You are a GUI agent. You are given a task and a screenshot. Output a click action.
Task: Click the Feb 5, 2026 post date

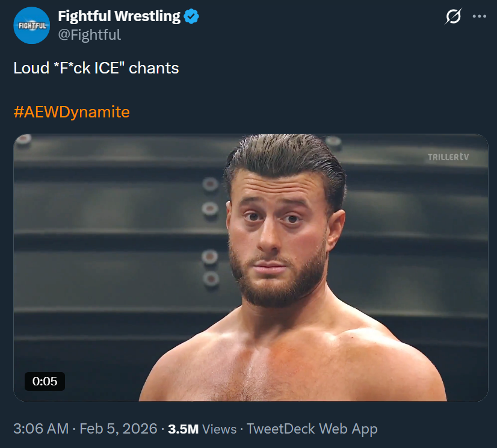tap(117, 429)
